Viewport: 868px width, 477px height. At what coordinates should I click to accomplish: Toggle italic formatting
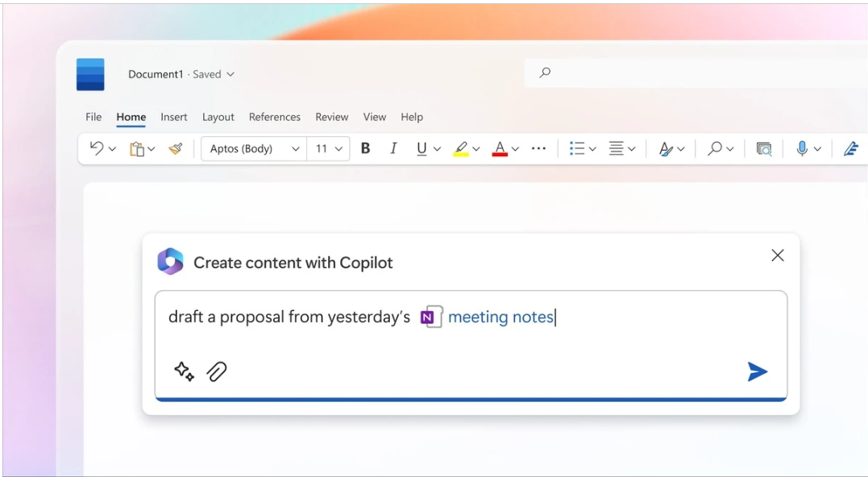click(x=393, y=148)
